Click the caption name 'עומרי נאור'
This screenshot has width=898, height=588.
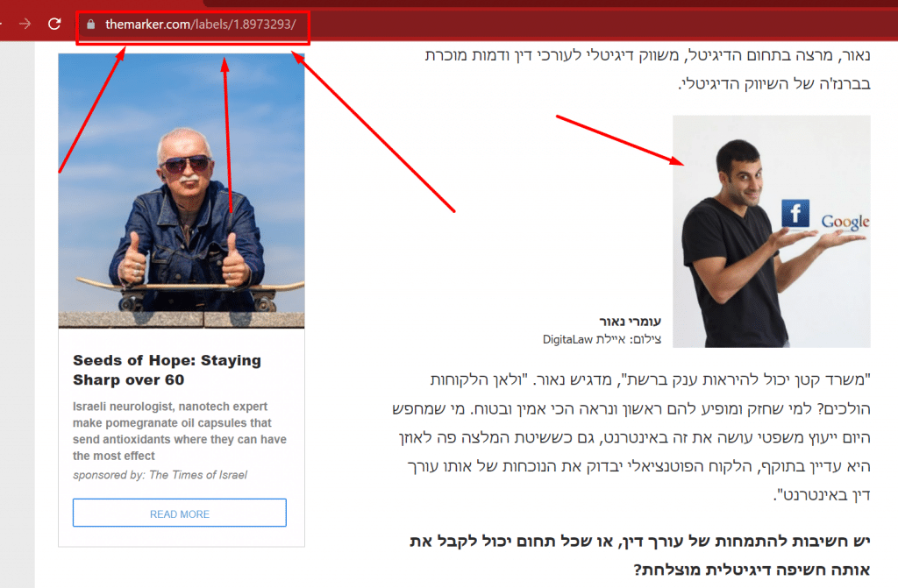[630, 322]
